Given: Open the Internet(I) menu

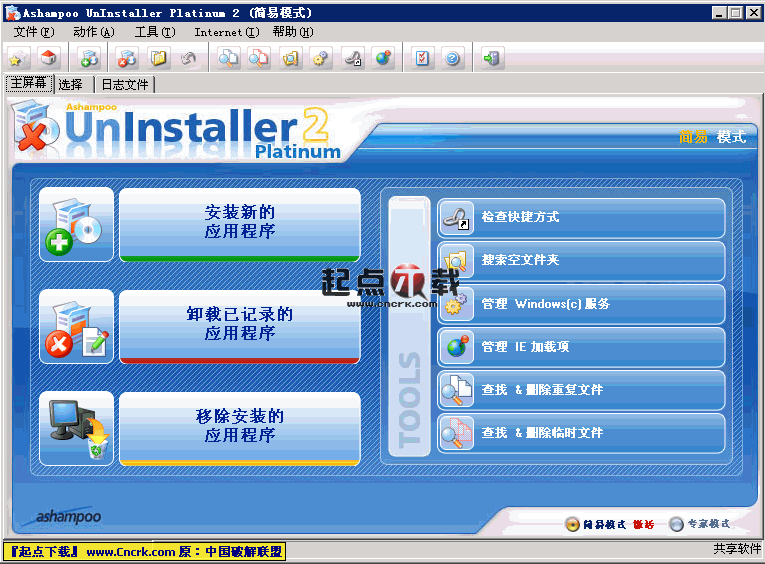Looking at the screenshot, I should coord(227,32).
